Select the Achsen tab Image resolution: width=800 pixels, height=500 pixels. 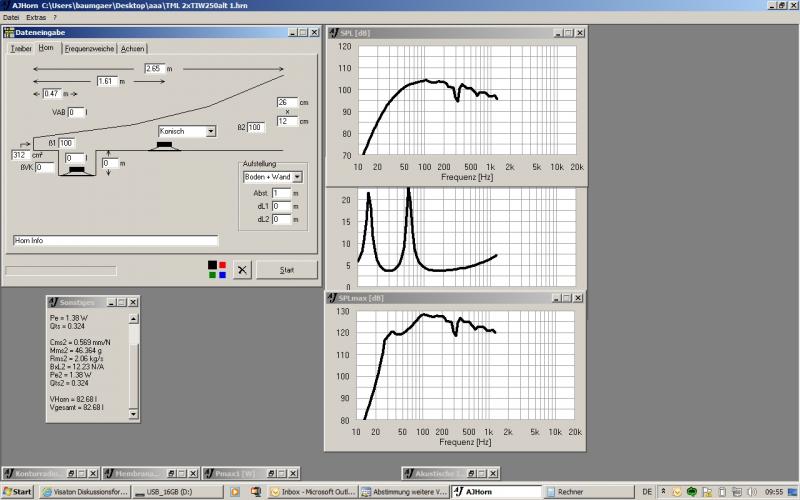point(133,48)
